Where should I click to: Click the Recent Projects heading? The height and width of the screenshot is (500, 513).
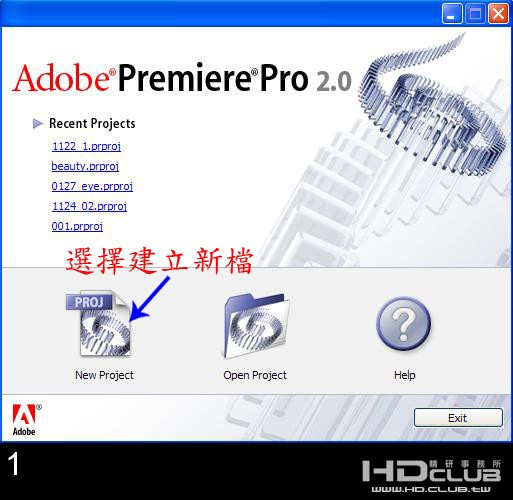pos(92,123)
